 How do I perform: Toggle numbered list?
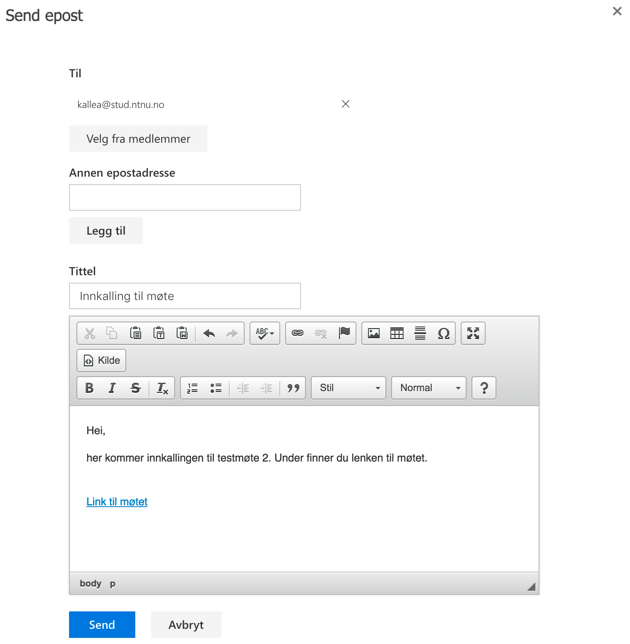click(x=192, y=388)
